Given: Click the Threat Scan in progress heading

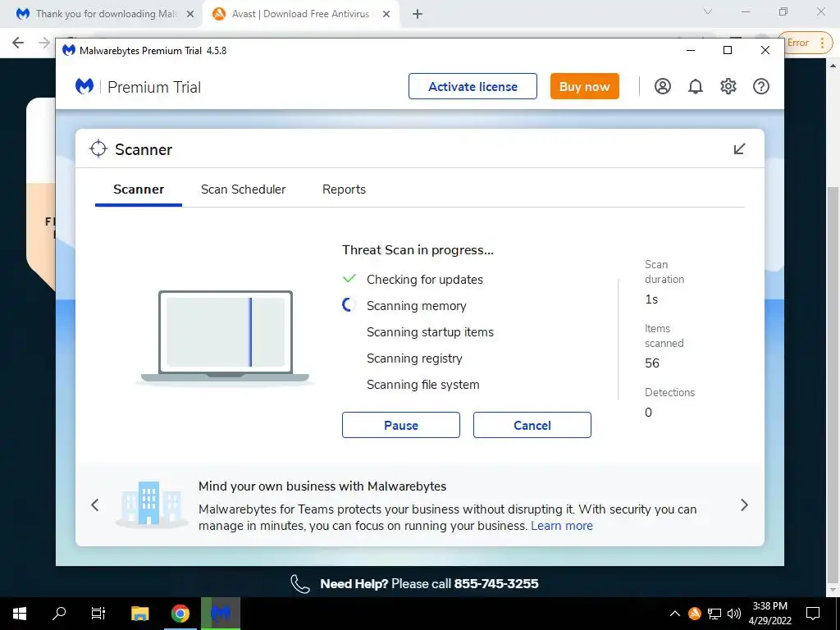Looking at the screenshot, I should 418,250.
